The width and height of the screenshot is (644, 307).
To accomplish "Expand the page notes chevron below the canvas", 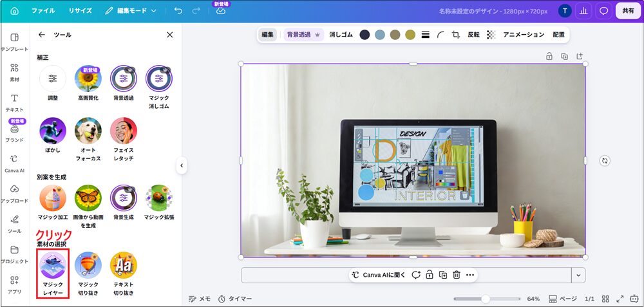I will tap(579, 275).
